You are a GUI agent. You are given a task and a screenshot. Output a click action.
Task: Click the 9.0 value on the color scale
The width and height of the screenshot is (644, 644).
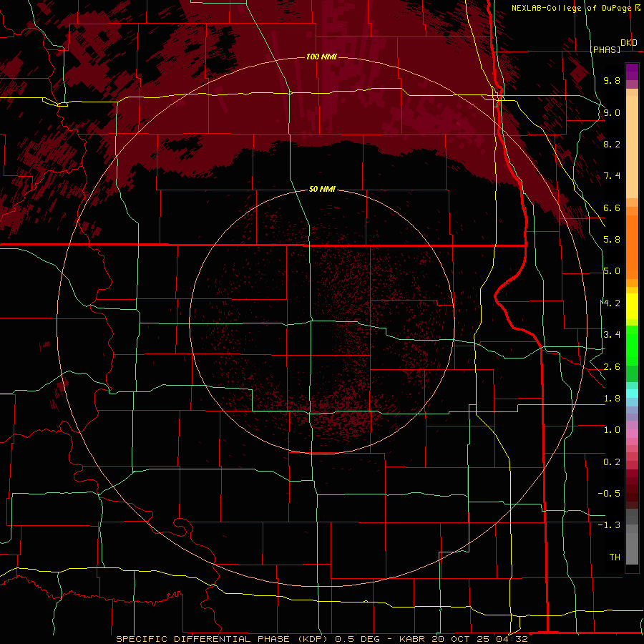coord(612,112)
